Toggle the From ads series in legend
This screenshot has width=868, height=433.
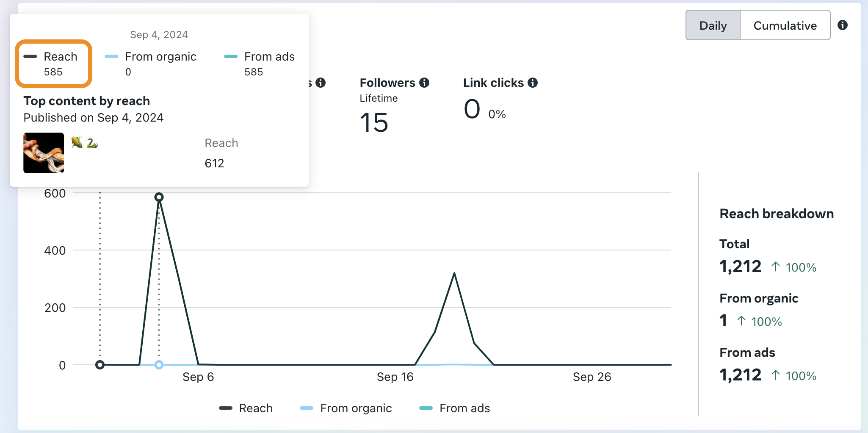coord(454,408)
